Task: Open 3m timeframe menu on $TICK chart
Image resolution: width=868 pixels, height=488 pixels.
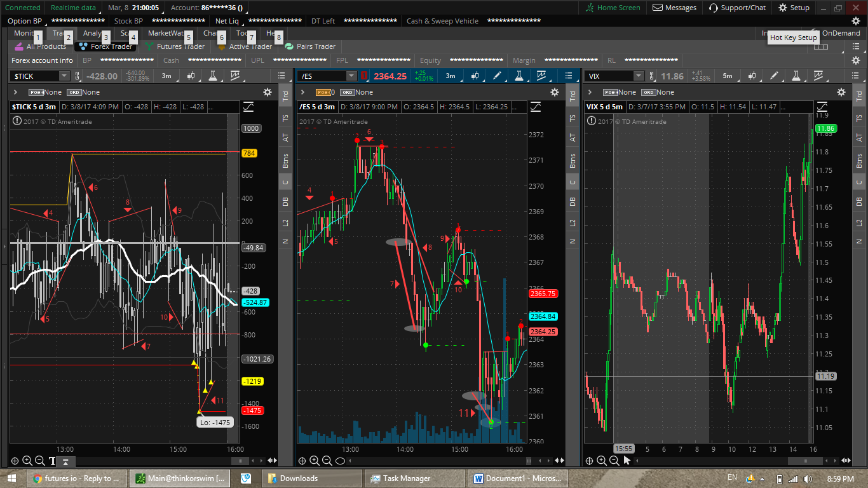Action: click(166, 76)
